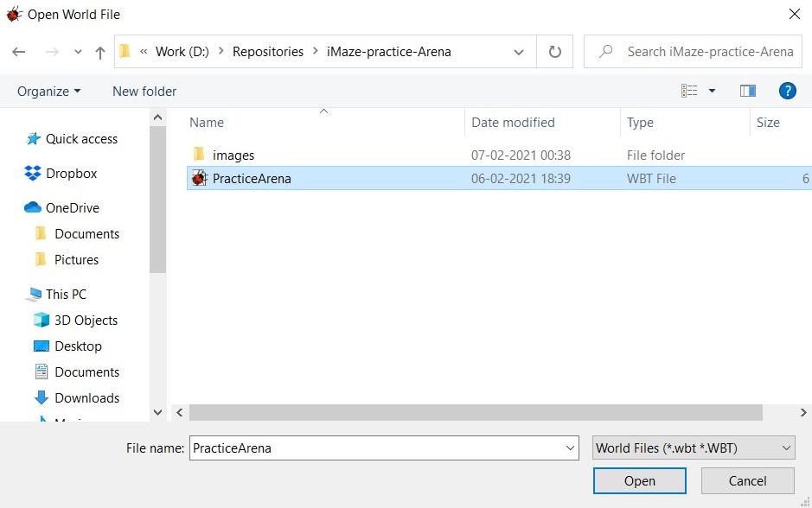812x508 pixels.
Task: Click the This PC computer icon
Action: coord(33,295)
